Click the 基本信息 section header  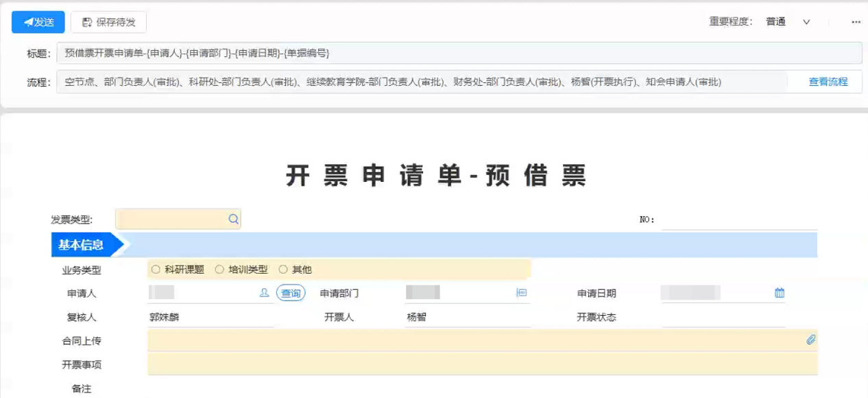[x=82, y=245]
